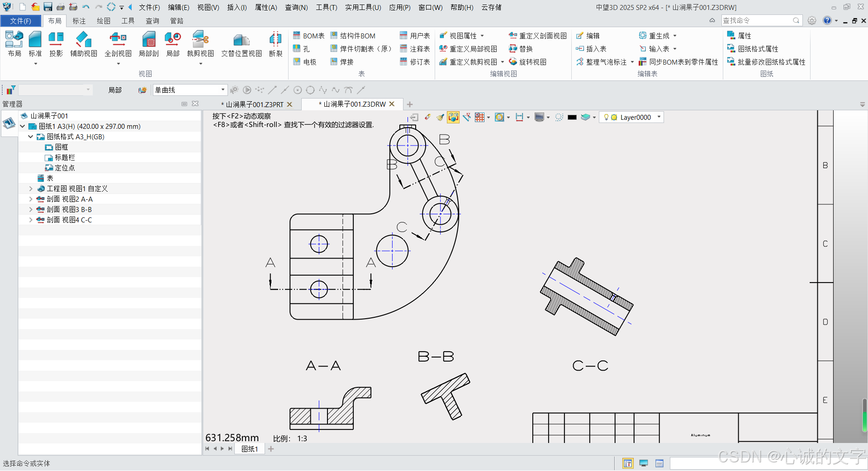Viewport: 868px width, 471px height.
Task: Click Sync BOM to part attributes (同步BOM表到零件属性)
Action: click(678, 62)
